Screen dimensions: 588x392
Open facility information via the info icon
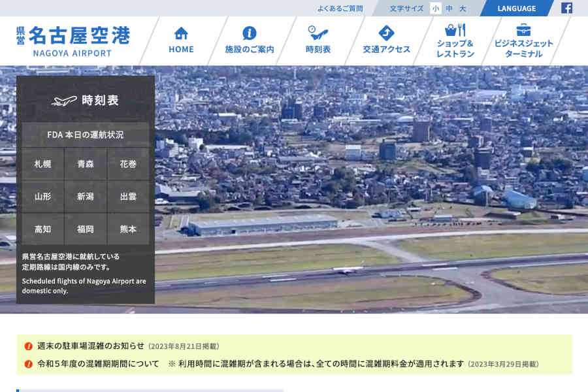pos(249,33)
